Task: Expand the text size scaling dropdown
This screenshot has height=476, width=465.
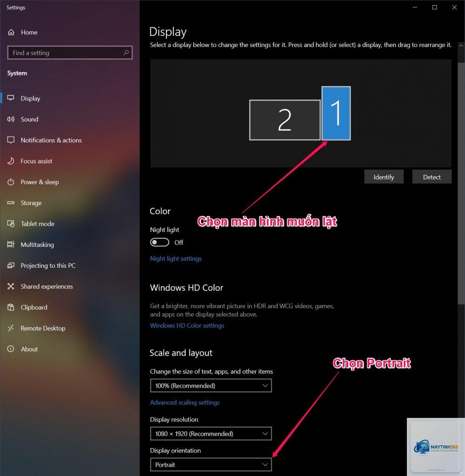Action: pos(211,385)
